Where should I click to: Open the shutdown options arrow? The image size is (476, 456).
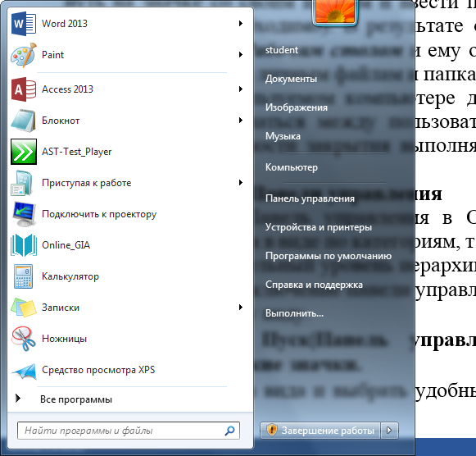[x=389, y=431]
